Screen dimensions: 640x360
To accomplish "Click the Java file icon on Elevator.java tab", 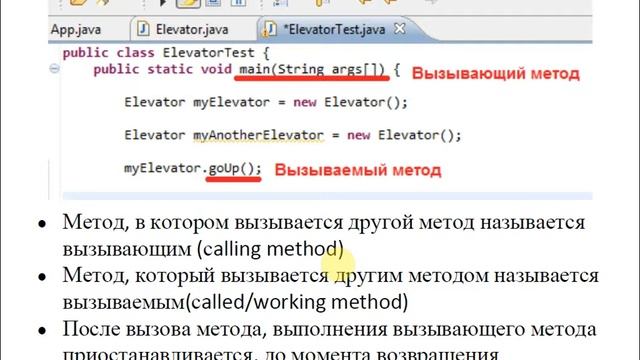I will [x=143, y=29].
